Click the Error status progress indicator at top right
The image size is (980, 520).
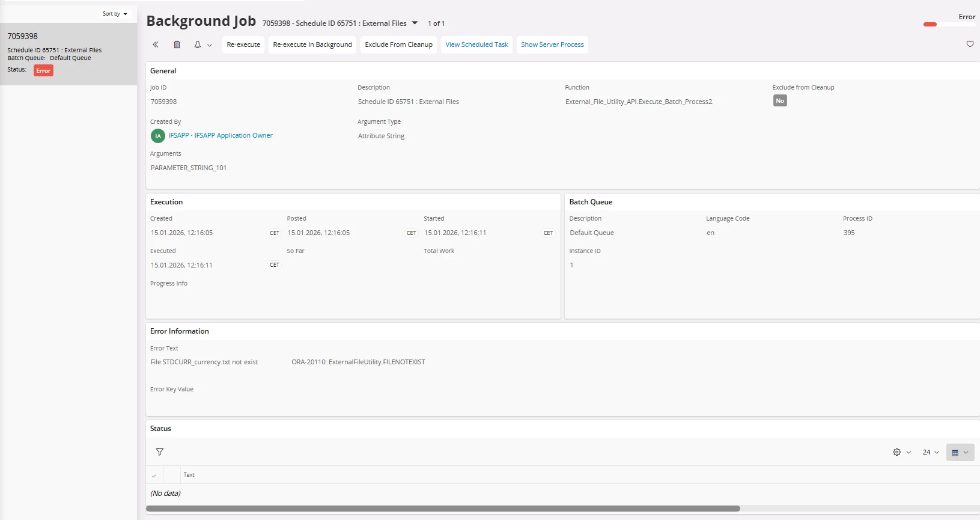949,24
